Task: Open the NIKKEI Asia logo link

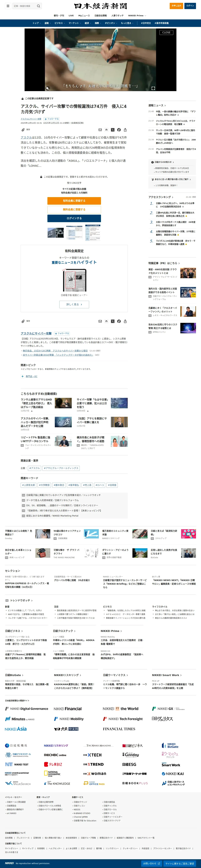Action: pyautogui.click(x=16, y=728)
